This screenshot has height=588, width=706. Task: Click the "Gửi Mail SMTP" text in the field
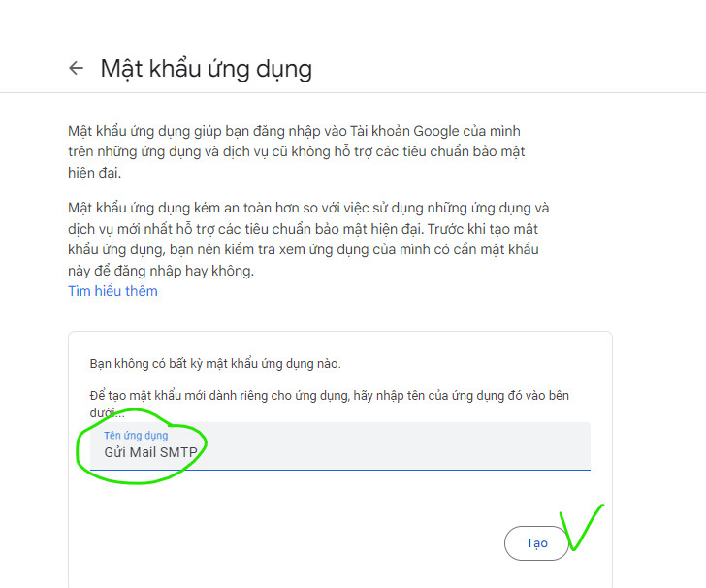tap(151, 452)
